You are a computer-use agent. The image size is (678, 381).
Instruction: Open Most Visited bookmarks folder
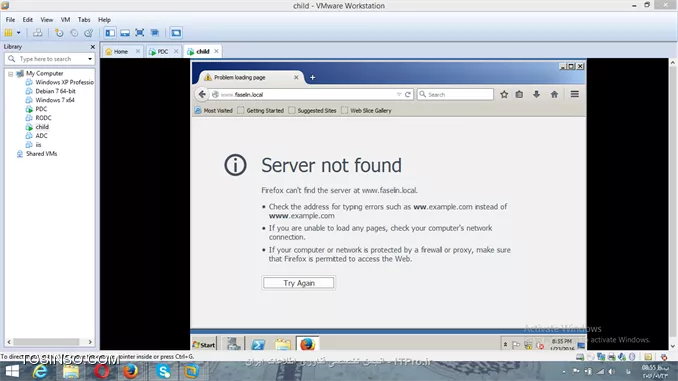tap(214, 111)
